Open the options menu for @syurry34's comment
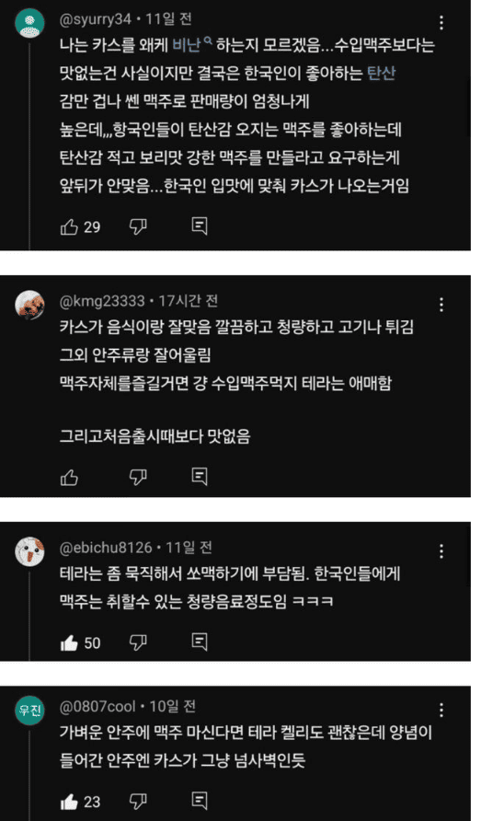Image resolution: width=504 pixels, height=821 pixels. point(441,22)
